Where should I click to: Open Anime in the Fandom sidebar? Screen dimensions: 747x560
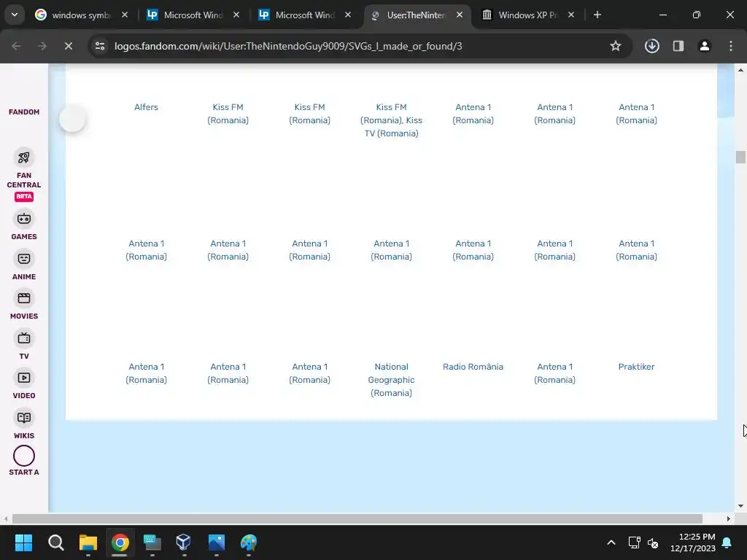point(24,265)
